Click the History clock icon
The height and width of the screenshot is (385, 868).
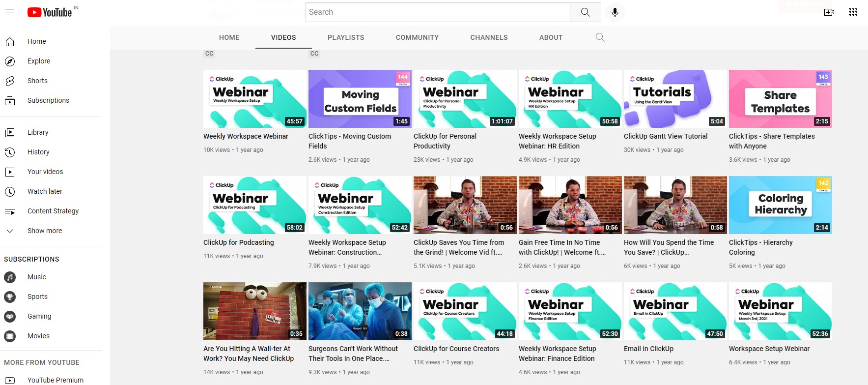pyautogui.click(x=10, y=152)
